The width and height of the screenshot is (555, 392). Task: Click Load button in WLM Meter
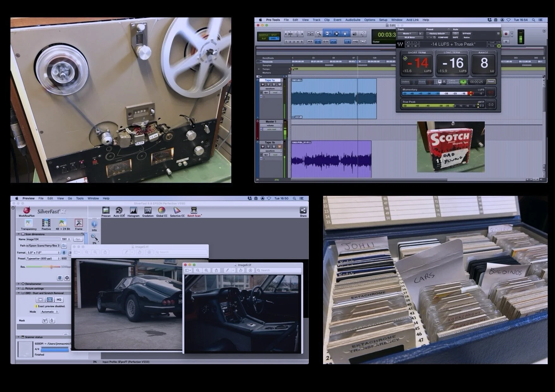point(492,42)
